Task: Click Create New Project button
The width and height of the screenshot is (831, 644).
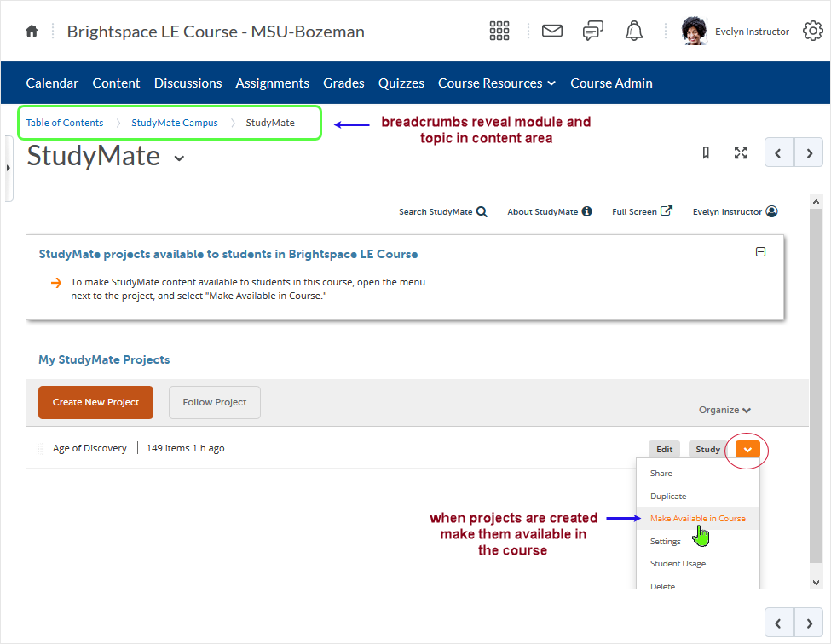Action: (96, 402)
